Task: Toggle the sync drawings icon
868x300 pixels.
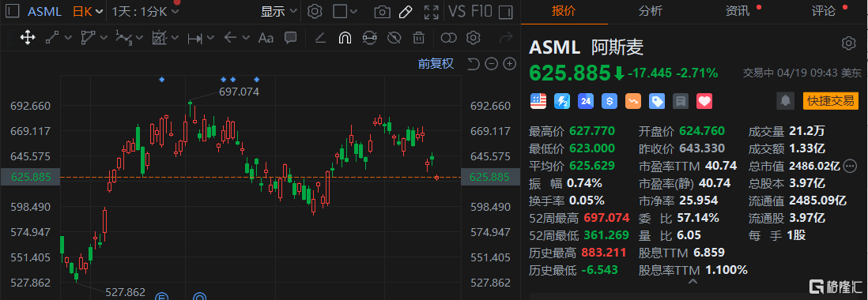Action: point(369,38)
